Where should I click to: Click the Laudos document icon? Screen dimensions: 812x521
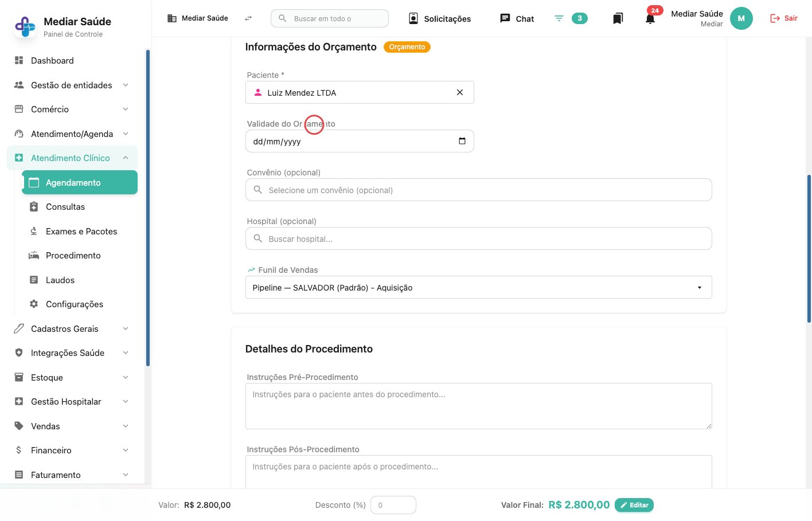tap(34, 280)
